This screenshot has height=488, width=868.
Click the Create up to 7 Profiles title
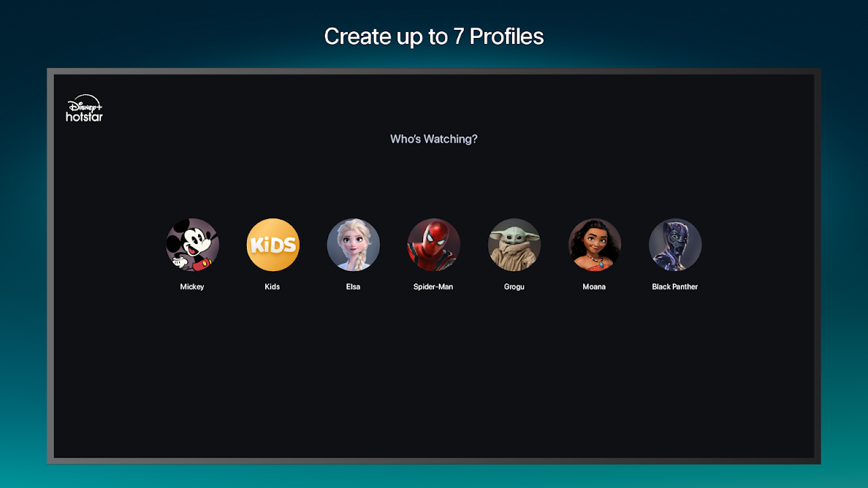click(x=434, y=36)
